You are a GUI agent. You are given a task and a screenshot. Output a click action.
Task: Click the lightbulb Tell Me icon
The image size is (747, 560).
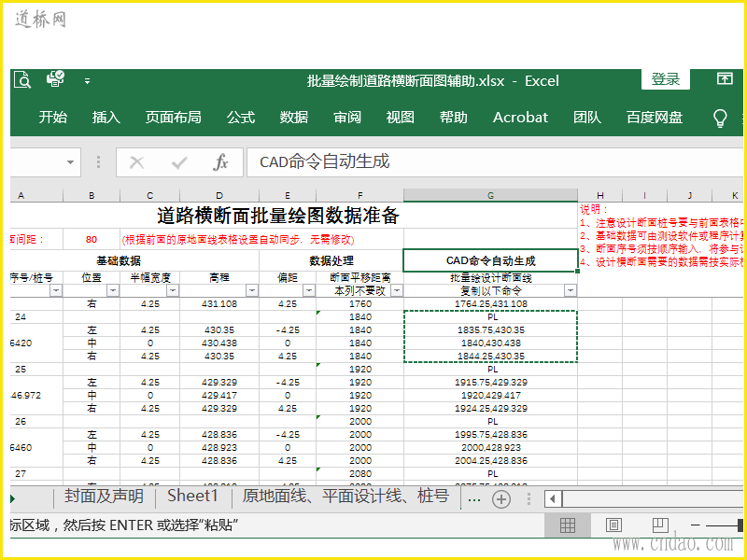point(720,118)
